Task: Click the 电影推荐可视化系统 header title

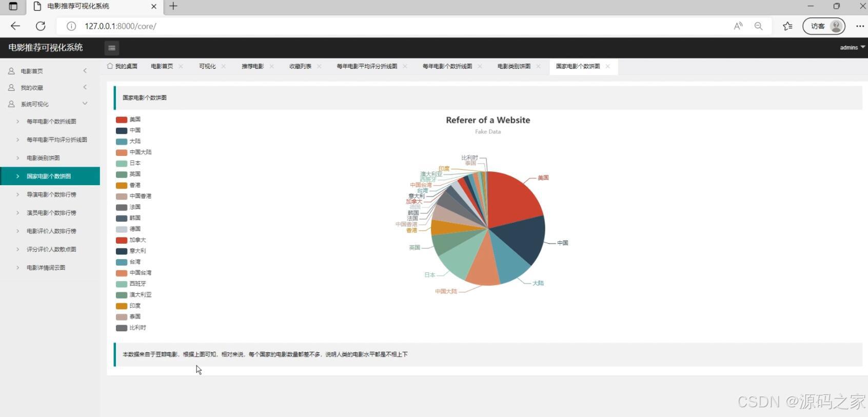Action: pos(46,47)
